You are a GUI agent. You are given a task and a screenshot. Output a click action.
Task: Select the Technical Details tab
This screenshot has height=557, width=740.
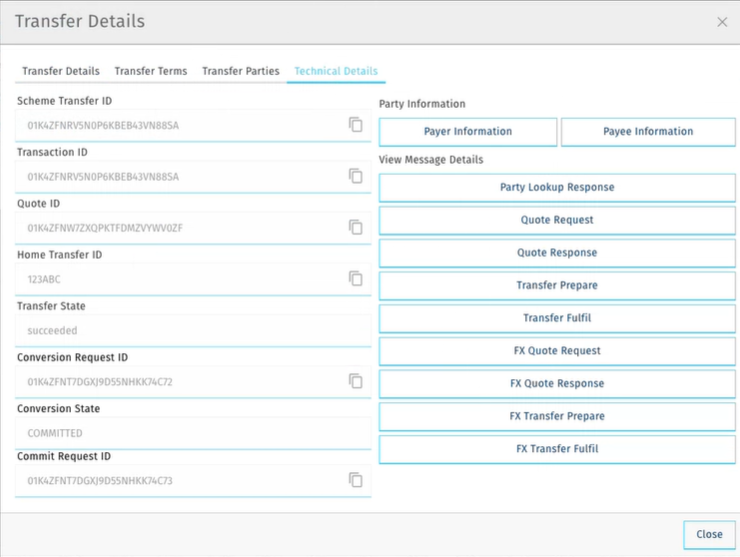click(336, 71)
